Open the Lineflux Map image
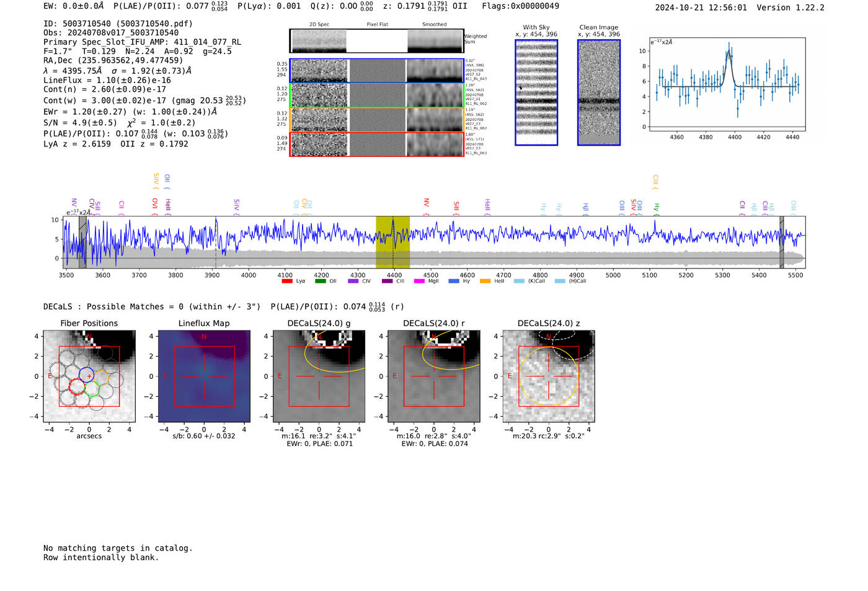Image resolution: width=868 pixels, height=591 pixels. [x=204, y=376]
